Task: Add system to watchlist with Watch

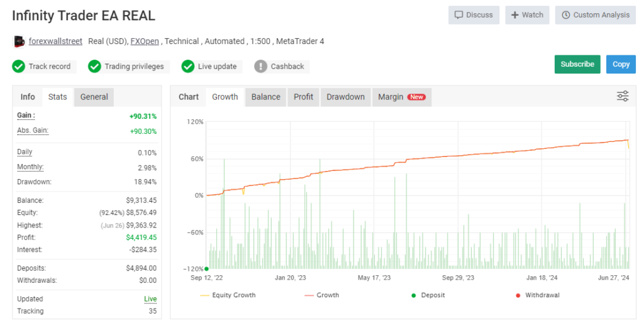Action: pos(527,15)
